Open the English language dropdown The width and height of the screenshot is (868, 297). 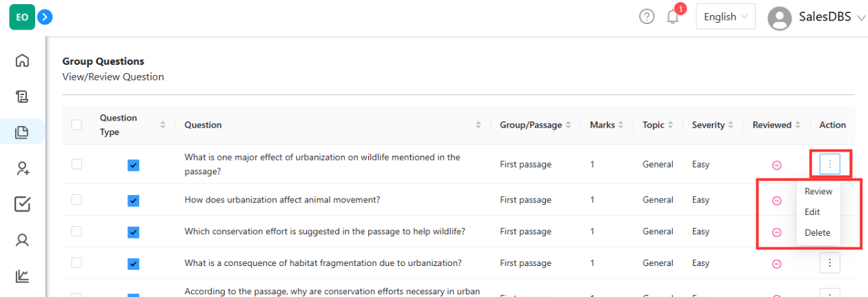click(725, 17)
